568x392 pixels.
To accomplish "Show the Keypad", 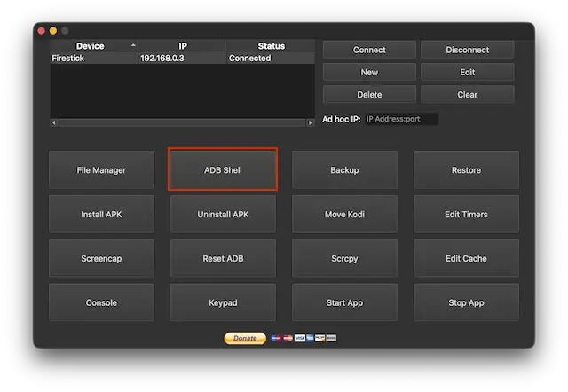I will pos(223,302).
